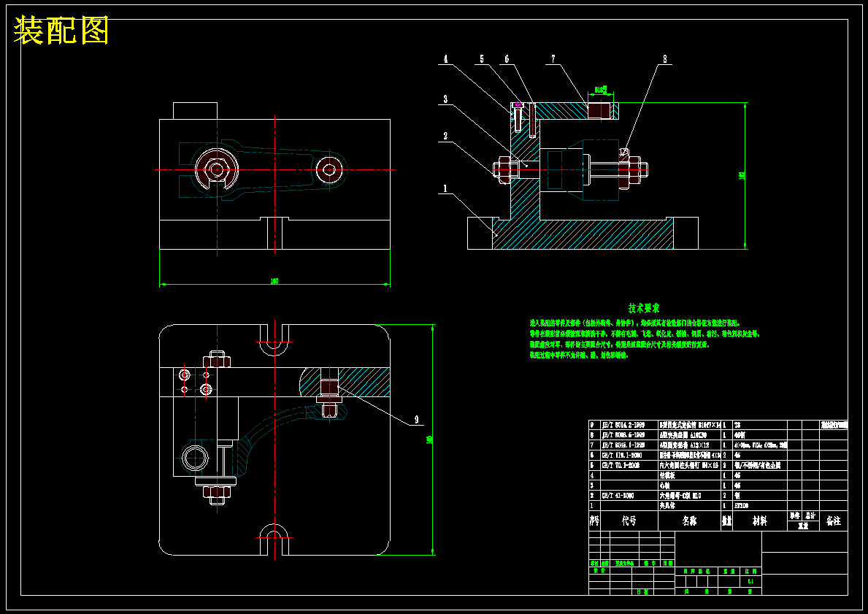Click the green "技术要求" heading
This screenshot has width=868, height=614.
tap(644, 308)
